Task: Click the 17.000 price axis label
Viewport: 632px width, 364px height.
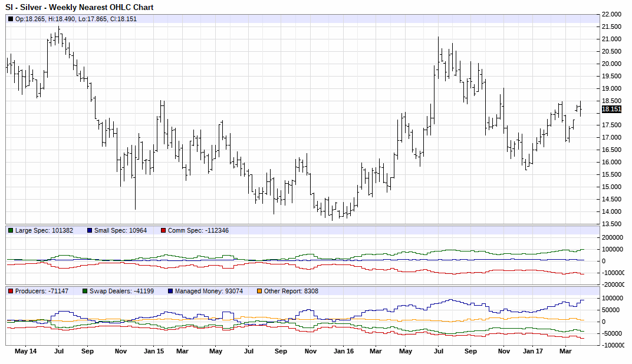Action: 611,137
